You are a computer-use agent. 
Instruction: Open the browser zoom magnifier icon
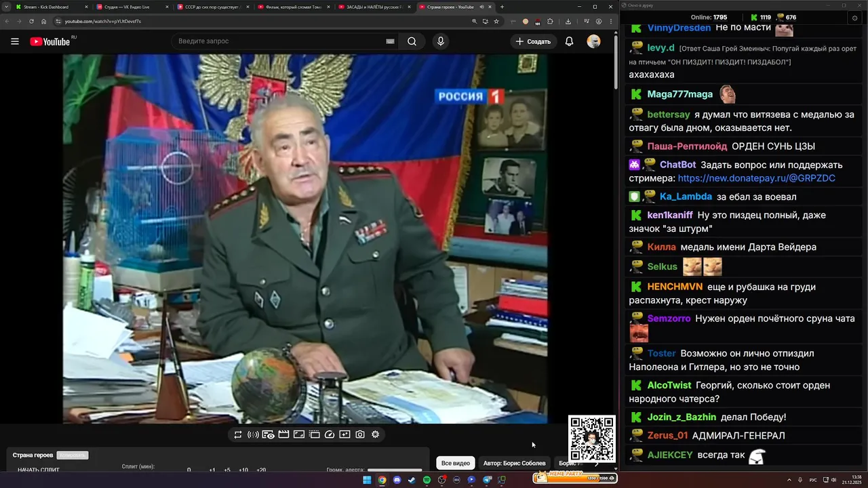pos(474,21)
